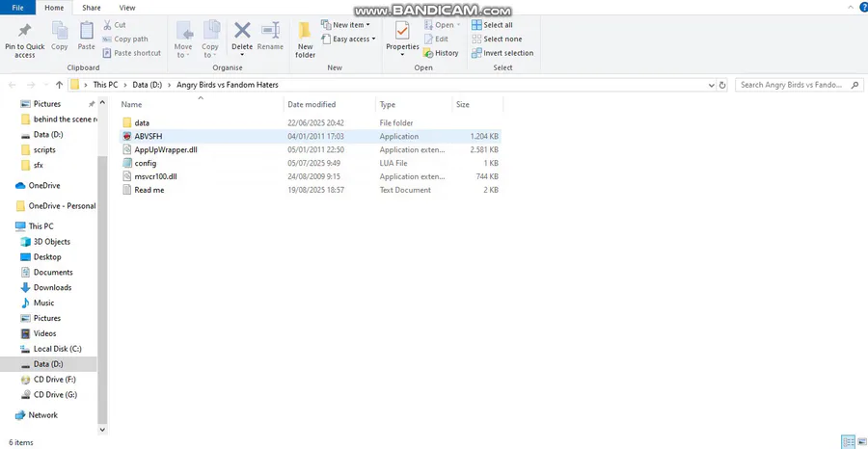Open recent locations dropdown arrow
The height and width of the screenshot is (449, 868).
click(x=44, y=86)
